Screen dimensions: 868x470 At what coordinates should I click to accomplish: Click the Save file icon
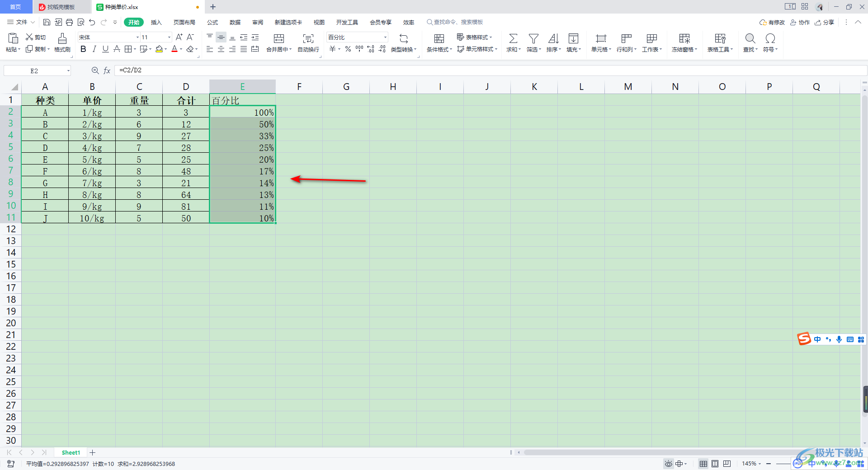(x=47, y=22)
